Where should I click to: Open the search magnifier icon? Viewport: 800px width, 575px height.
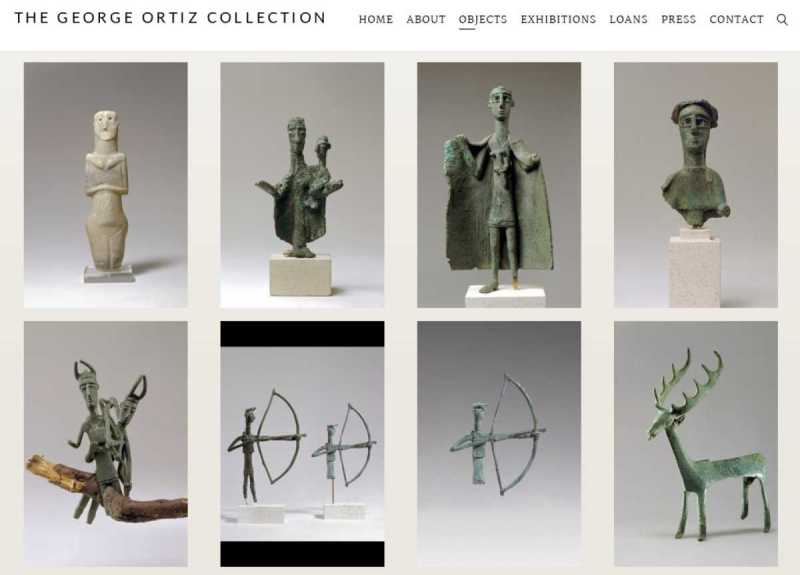782,19
